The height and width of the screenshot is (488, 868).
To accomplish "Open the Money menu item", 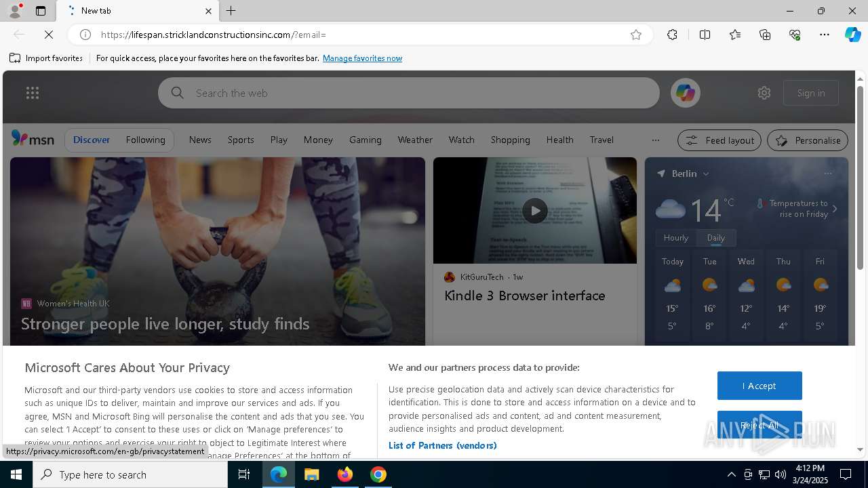I will coord(318,140).
